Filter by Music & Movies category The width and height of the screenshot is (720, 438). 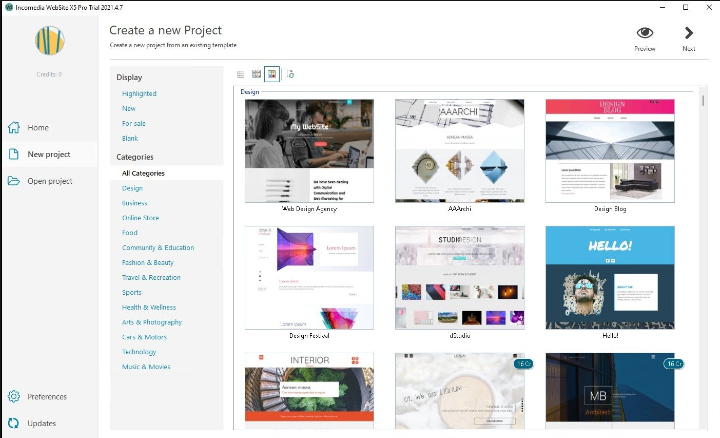tap(146, 367)
